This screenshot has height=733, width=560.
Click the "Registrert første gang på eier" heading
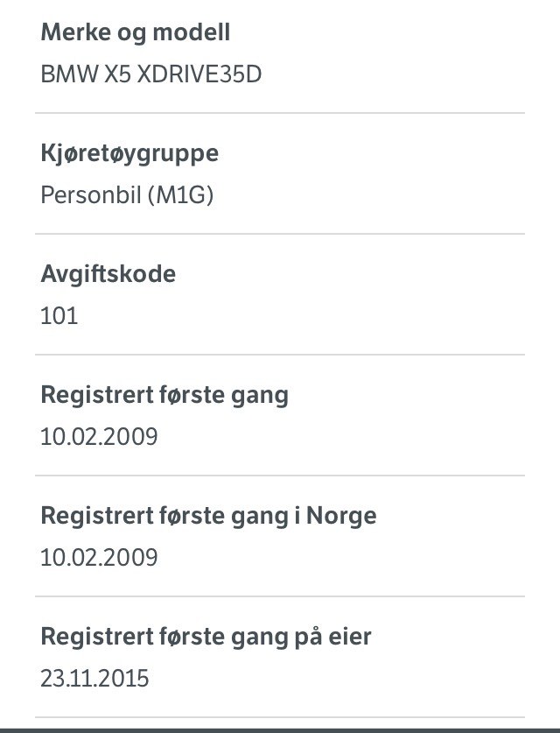pyautogui.click(x=206, y=637)
